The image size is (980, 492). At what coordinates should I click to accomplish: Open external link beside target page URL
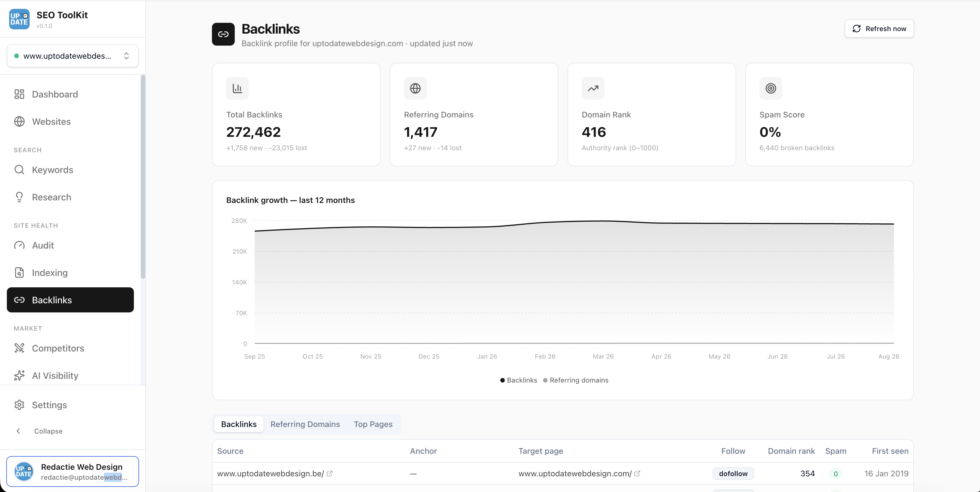click(x=637, y=473)
